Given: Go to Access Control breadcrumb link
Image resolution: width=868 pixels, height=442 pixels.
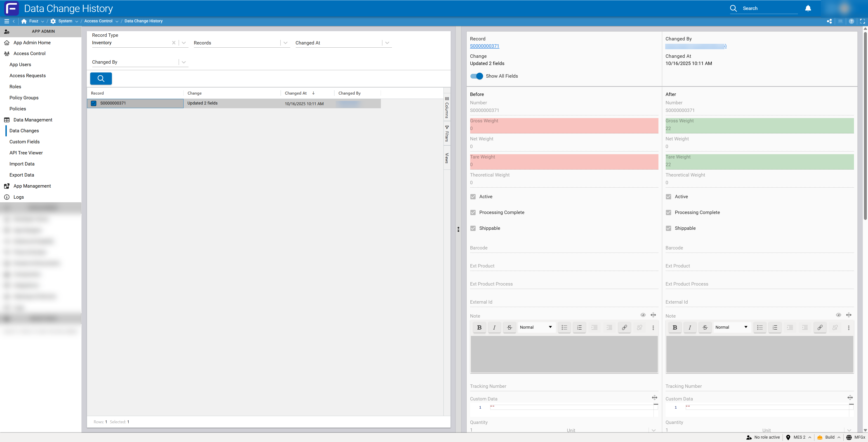Looking at the screenshot, I should 98,21.
